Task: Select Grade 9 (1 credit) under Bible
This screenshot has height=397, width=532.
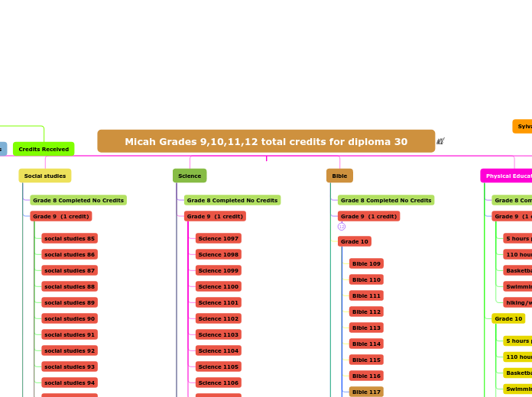Action: [368, 216]
